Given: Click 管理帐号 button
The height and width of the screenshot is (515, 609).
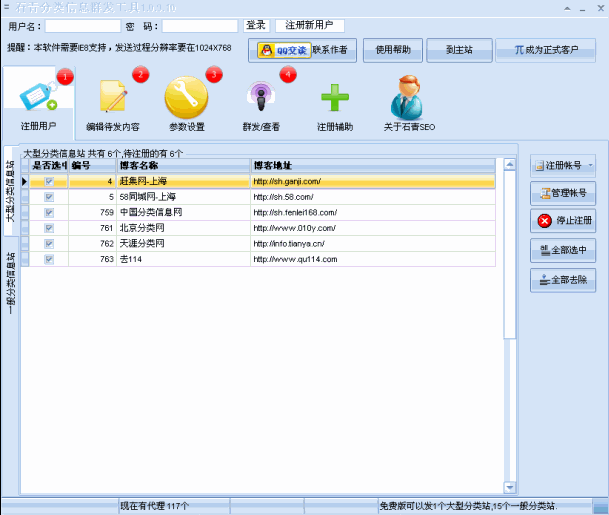Looking at the screenshot, I should tap(563, 193).
